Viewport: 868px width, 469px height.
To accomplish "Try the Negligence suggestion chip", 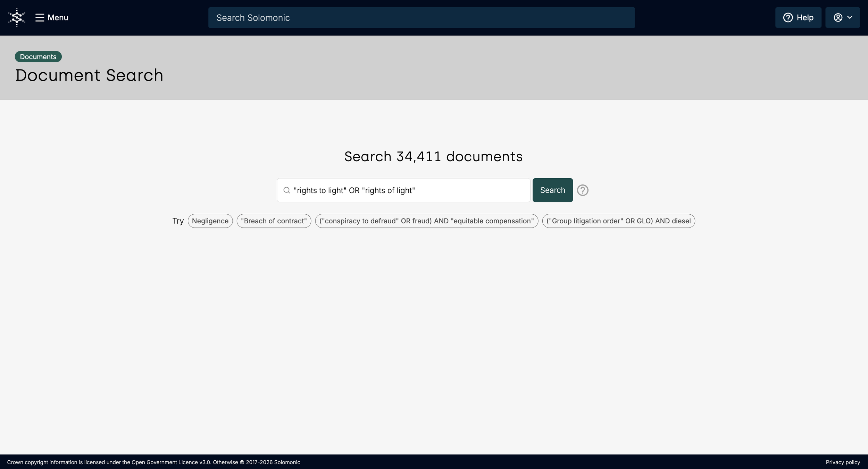I will coord(210,221).
